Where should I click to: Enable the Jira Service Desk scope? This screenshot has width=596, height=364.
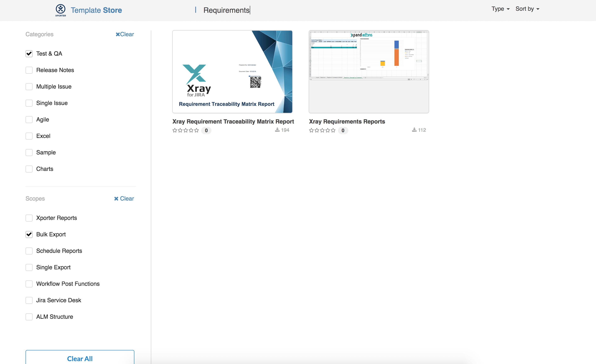point(29,300)
